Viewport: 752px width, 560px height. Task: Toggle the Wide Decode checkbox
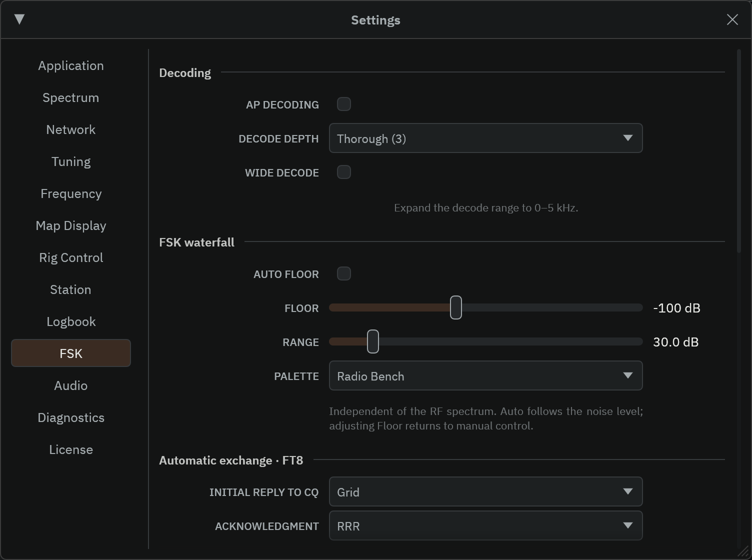point(344,172)
